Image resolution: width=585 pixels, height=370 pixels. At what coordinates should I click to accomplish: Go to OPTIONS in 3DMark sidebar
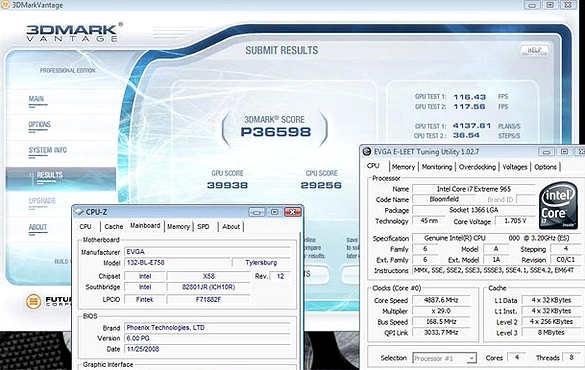(40, 125)
